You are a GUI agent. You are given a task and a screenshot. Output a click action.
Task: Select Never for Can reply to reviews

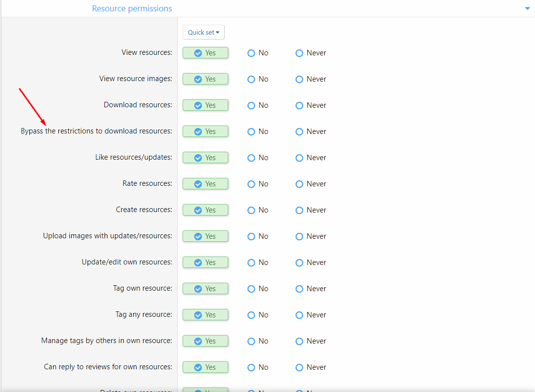tap(299, 367)
